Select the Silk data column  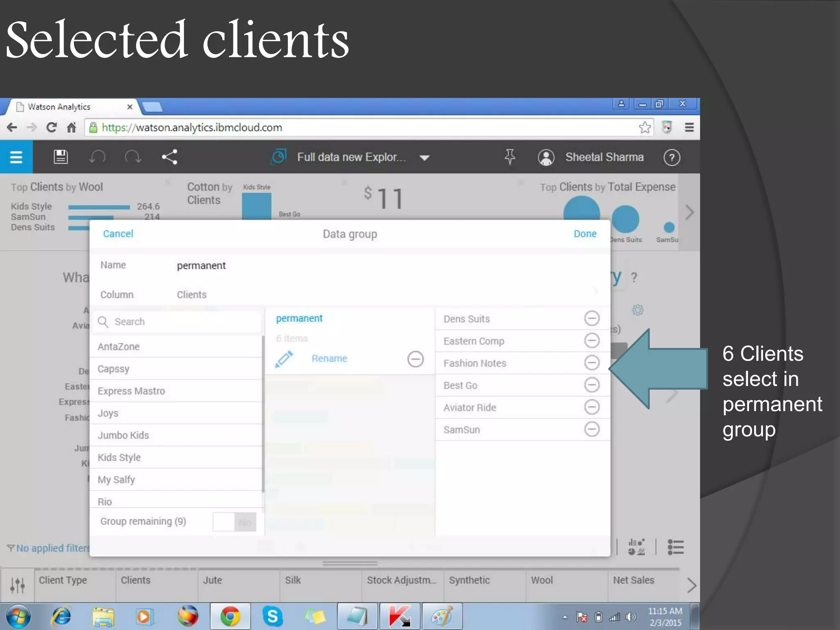pos(321,585)
